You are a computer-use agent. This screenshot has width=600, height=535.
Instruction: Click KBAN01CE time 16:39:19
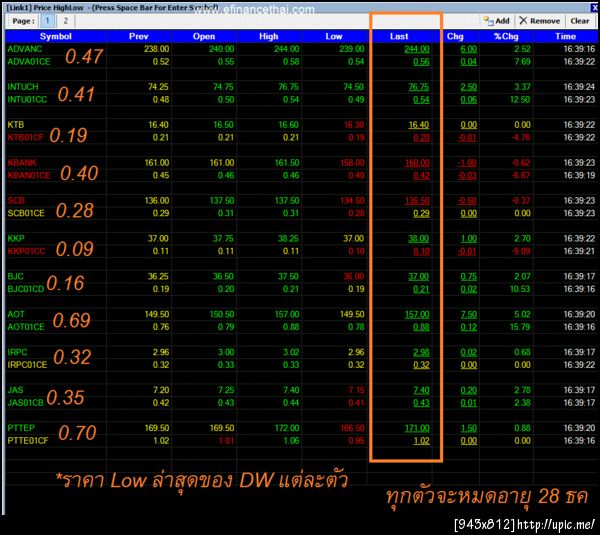click(x=579, y=175)
